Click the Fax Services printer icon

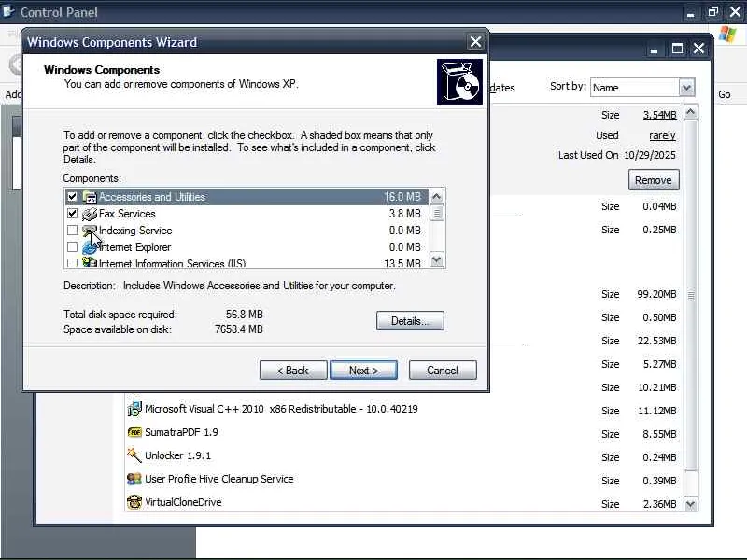pos(90,214)
